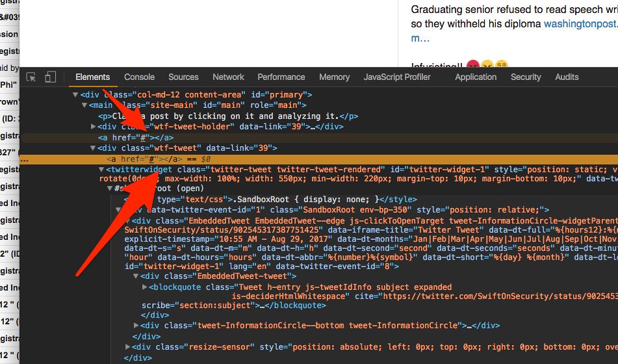Expand the resize-sensor div node
The width and height of the screenshot is (618, 364).
coord(127,347)
